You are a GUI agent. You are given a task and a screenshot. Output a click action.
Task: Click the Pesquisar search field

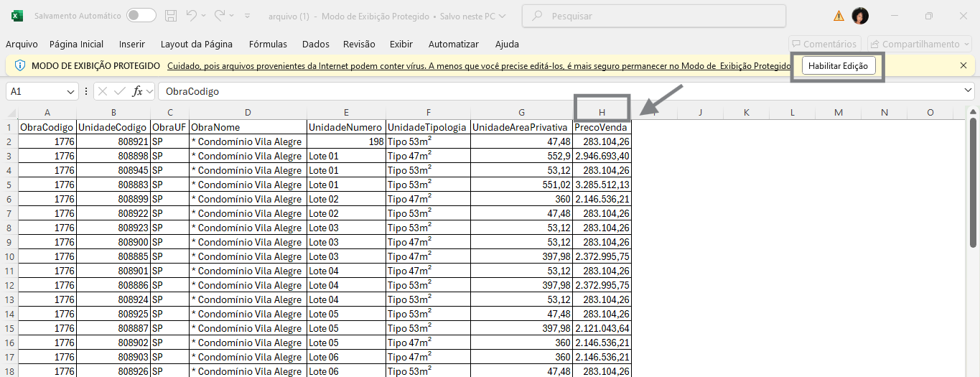pos(653,16)
